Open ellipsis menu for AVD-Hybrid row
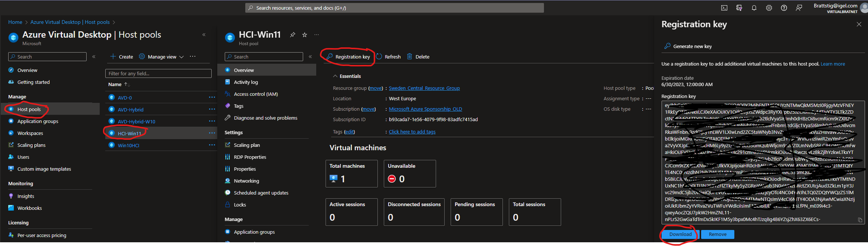 coord(212,109)
